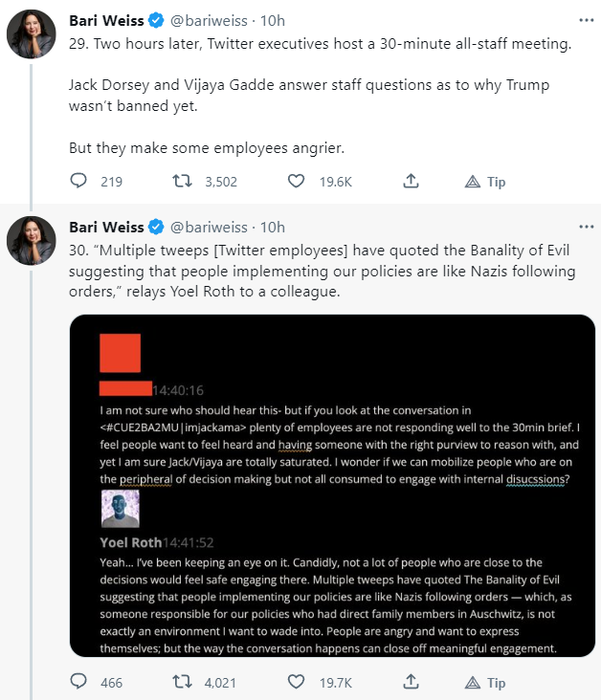601x700 pixels.
Task: Like tweet 29 with the heart icon
Action: click(297, 181)
